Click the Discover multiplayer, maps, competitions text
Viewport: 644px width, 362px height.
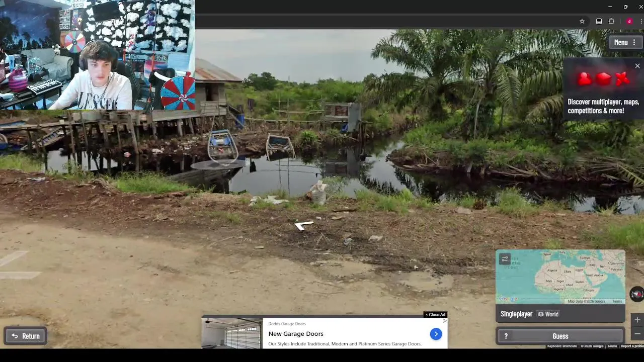tap(603, 106)
